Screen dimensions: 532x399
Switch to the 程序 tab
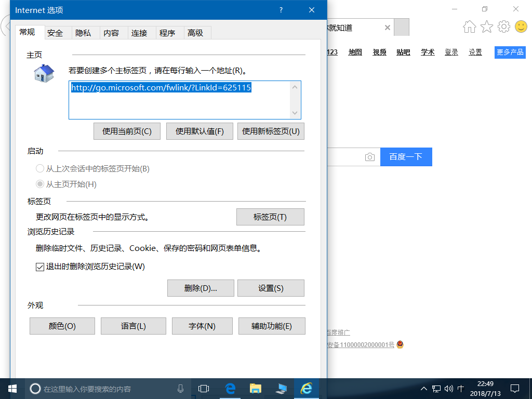[167, 33]
